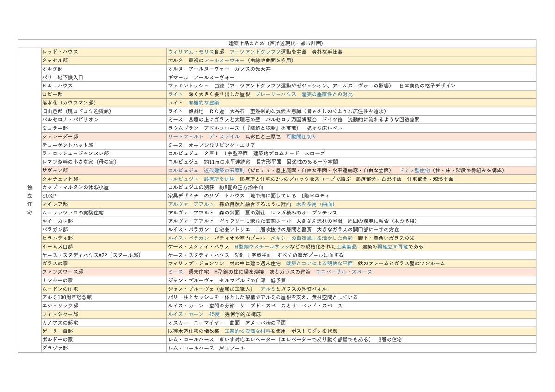Click the title cell 建築作品まとめ（西洋近現代・都市計画）
Viewport: 555px width, 392px height.
coord(277,43)
